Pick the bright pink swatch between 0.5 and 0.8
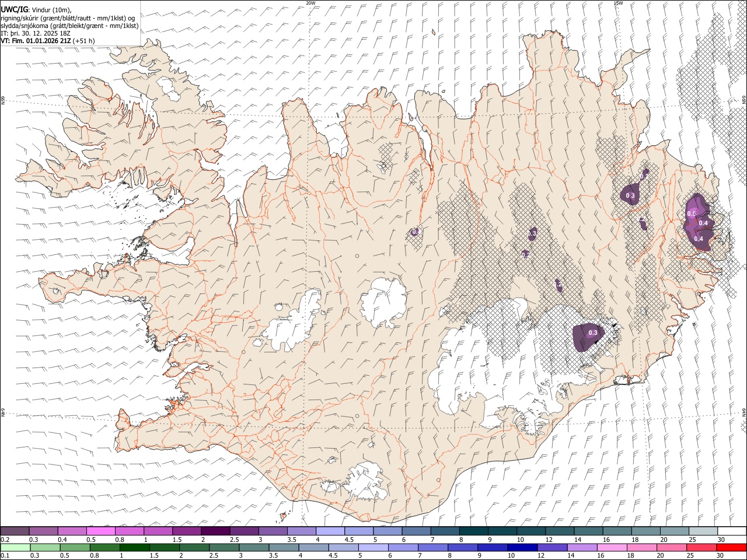The width and height of the screenshot is (747, 560). (x=100, y=531)
